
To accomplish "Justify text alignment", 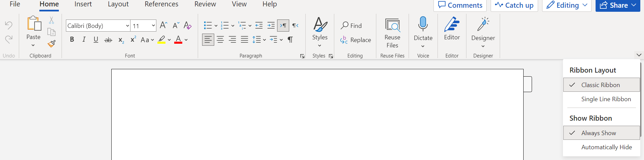I will pyautogui.click(x=244, y=40).
